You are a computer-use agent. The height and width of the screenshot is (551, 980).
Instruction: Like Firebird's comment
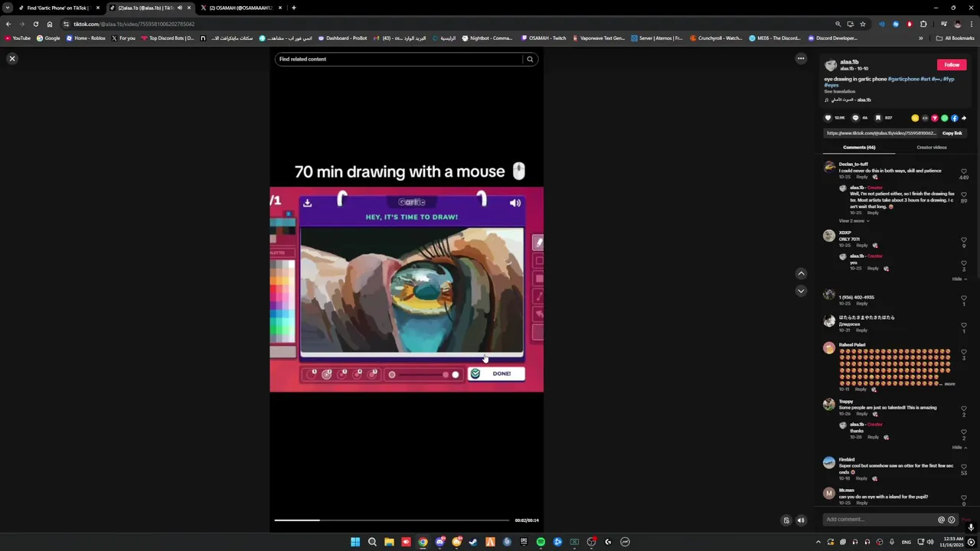click(963, 466)
